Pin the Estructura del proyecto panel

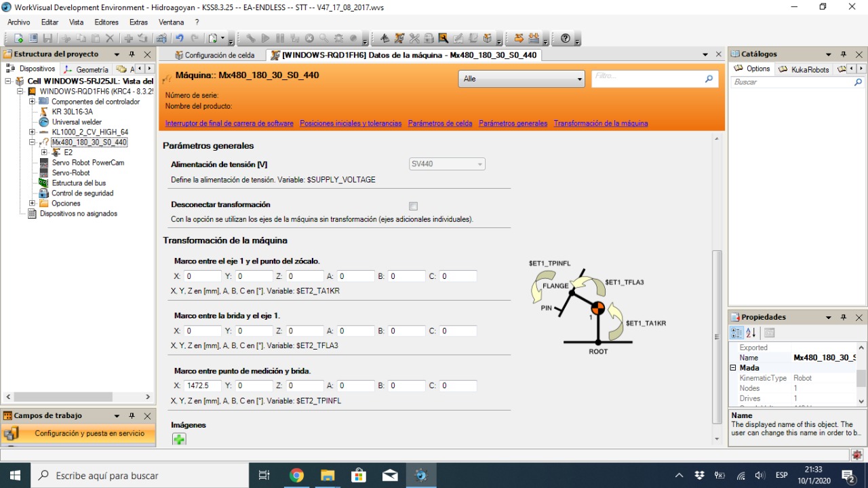pos(132,54)
